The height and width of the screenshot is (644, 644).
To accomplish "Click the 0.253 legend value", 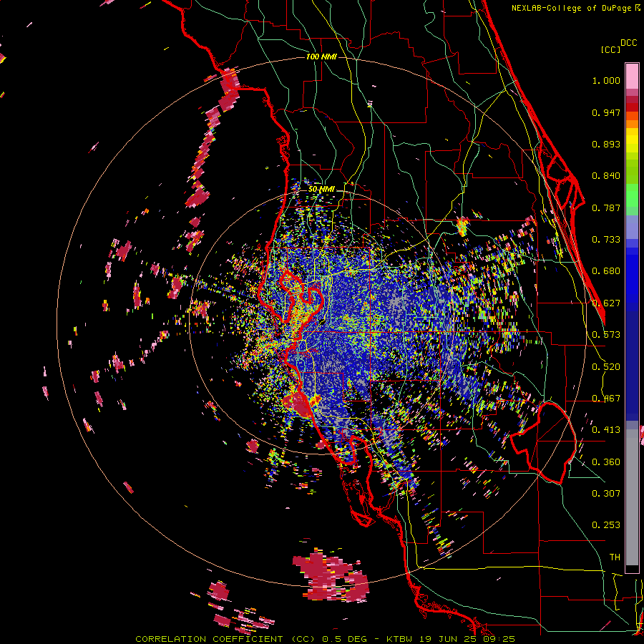I will [606, 525].
